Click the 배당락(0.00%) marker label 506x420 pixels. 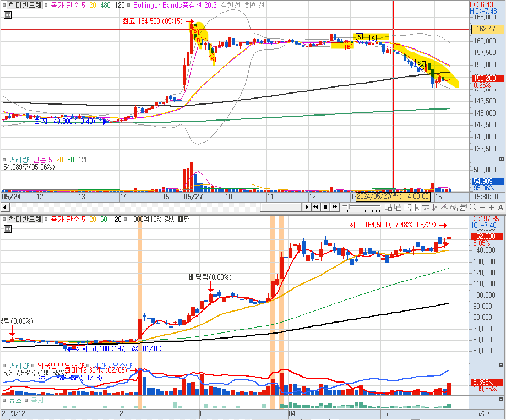pyautogui.click(x=210, y=277)
